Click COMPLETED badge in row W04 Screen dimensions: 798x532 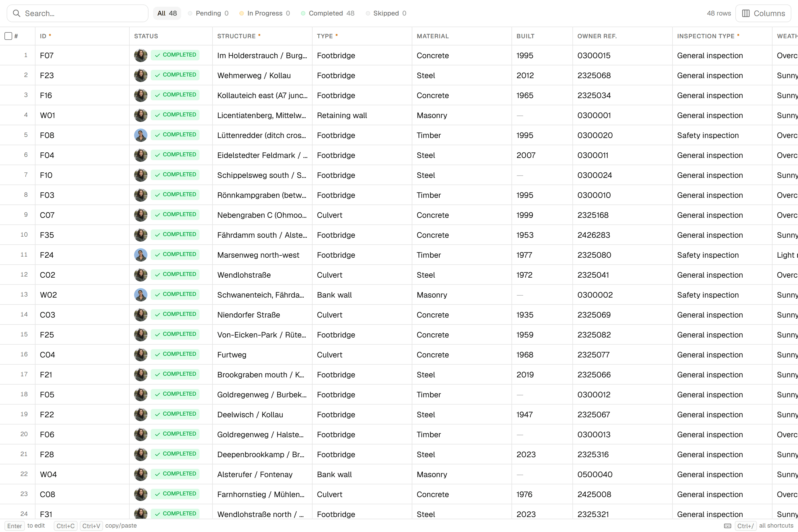click(175, 474)
